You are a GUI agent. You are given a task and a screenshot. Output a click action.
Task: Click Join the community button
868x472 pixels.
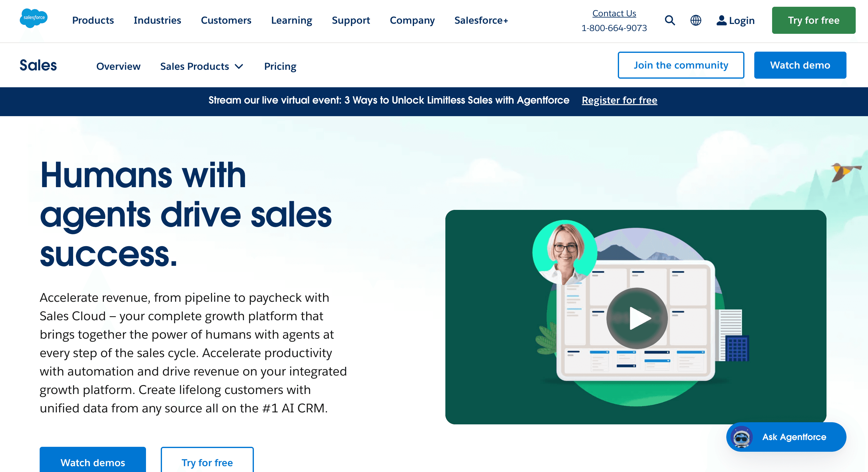pos(681,65)
